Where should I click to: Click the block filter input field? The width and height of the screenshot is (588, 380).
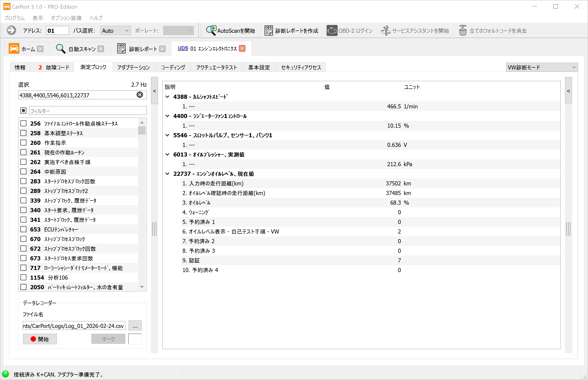(x=88, y=111)
